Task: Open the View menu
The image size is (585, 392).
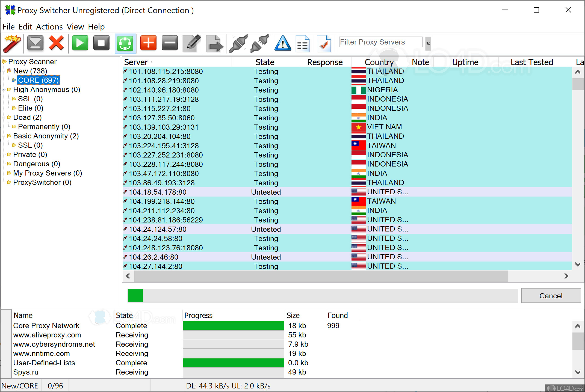Action: pyautogui.click(x=75, y=27)
